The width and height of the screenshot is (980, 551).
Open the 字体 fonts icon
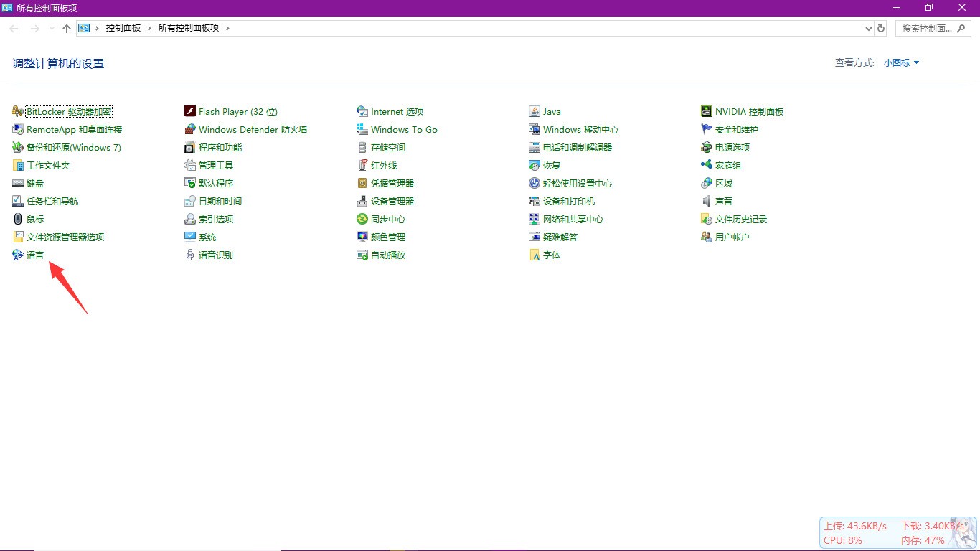(x=534, y=255)
